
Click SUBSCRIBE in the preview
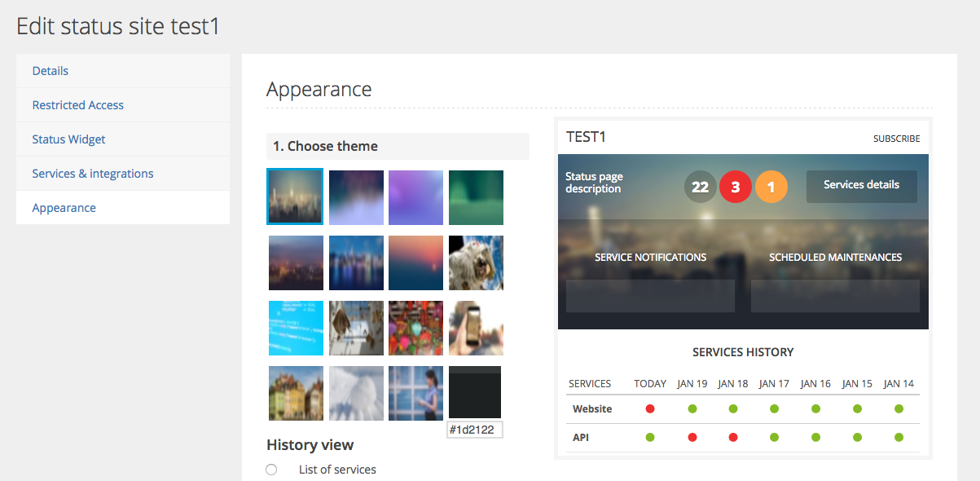(897, 139)
